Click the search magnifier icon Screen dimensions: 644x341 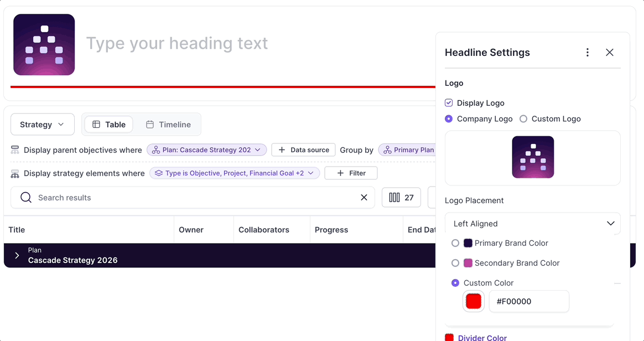point(26,198)
